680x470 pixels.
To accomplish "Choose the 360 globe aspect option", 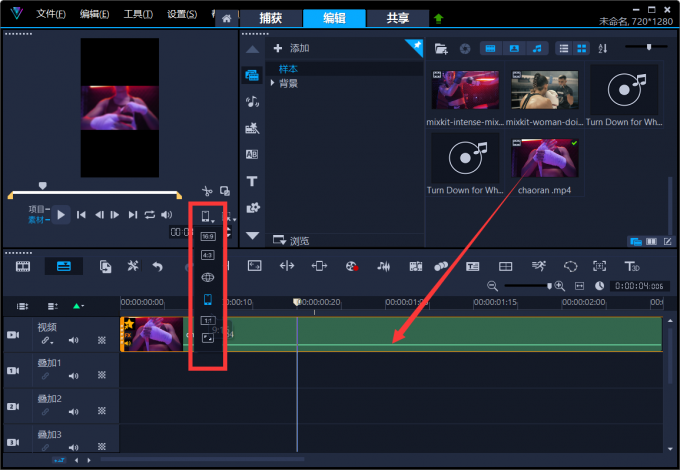I will coord(208,277).
